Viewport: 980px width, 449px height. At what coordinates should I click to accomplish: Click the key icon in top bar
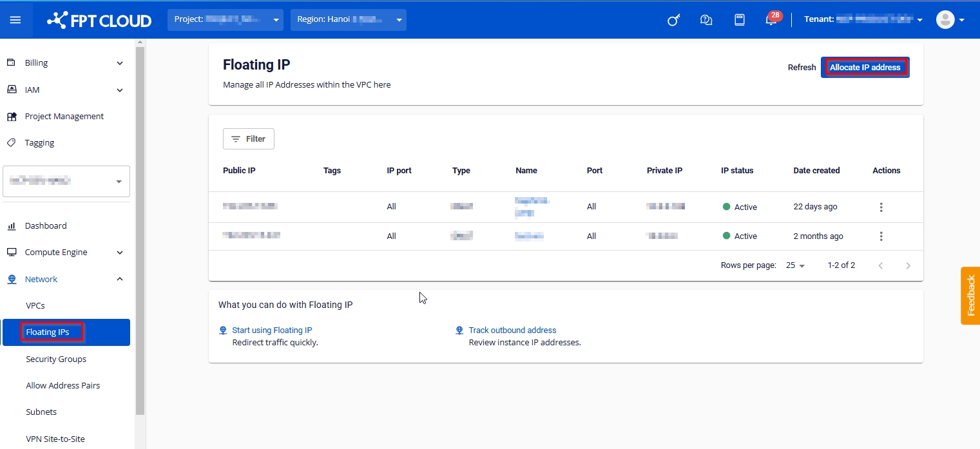[673, 20]
